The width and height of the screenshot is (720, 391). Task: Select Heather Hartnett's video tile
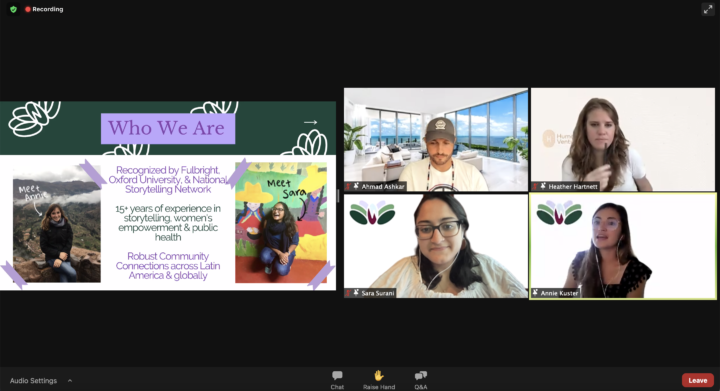point(623,140)
